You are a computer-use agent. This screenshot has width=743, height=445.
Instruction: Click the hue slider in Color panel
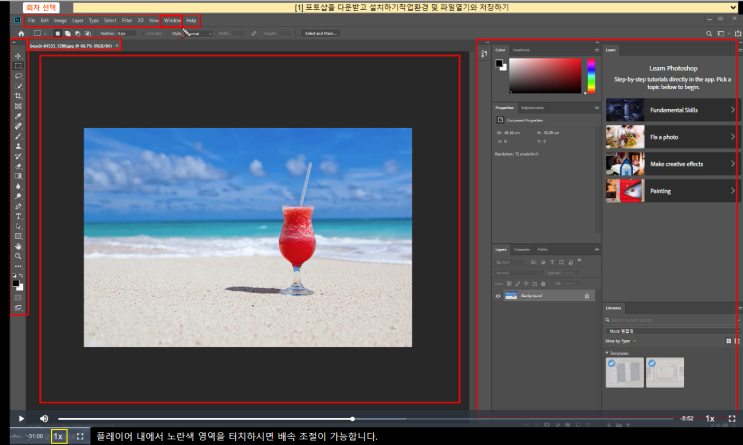point(591,75)
